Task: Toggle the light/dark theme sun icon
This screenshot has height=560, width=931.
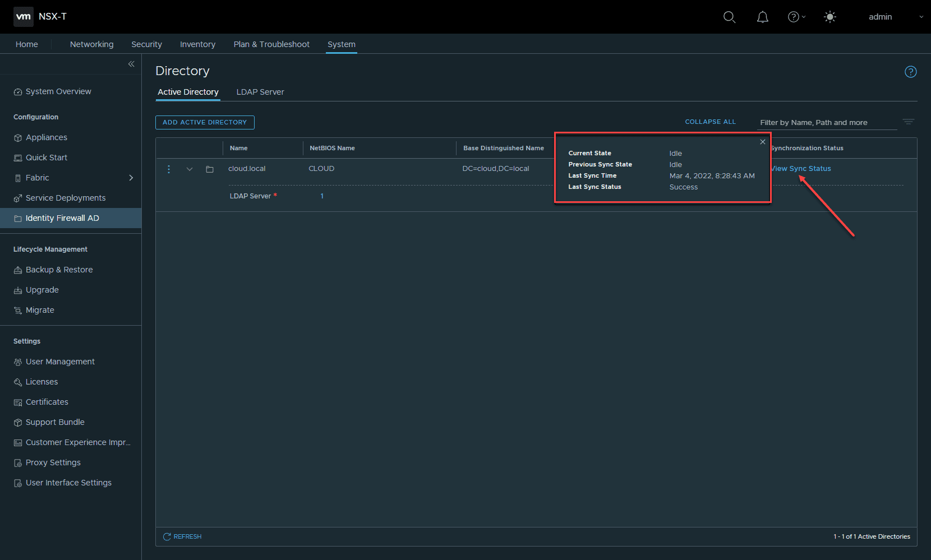Action: 830,17
